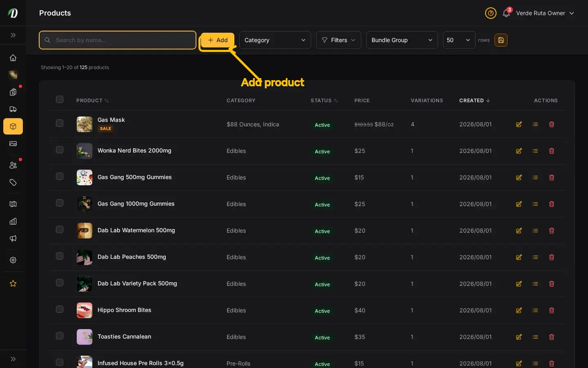Open the Bundle Group dropdown
This screenshot has height=368, width=588.
(x=402, y=40)
